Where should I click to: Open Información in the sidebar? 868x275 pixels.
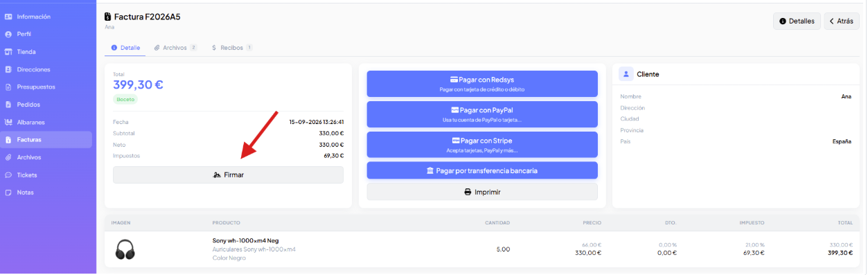[46, 17]
